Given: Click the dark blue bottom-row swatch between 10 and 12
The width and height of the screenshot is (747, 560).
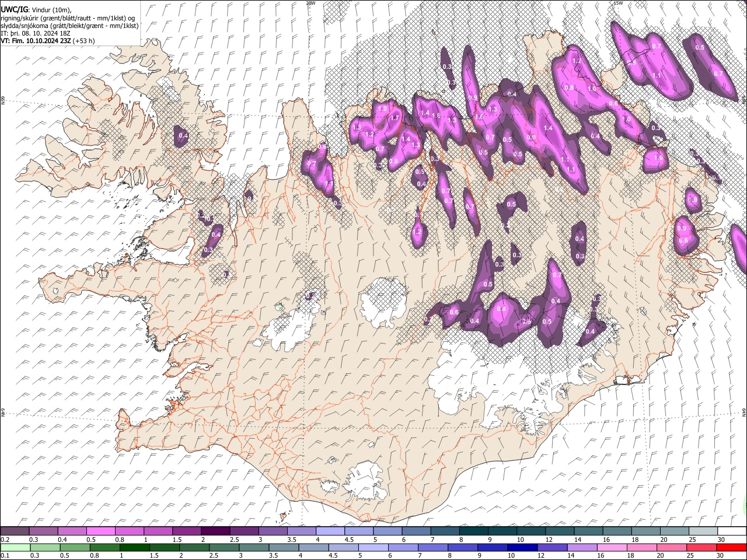Looking at the screenshot, I should pos(522,547).
